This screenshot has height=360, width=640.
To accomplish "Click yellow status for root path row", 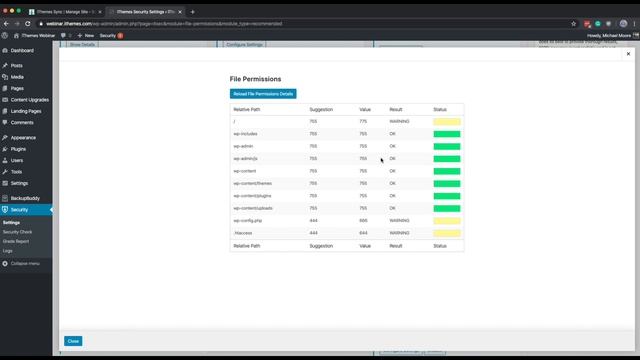I will [447, 122].
